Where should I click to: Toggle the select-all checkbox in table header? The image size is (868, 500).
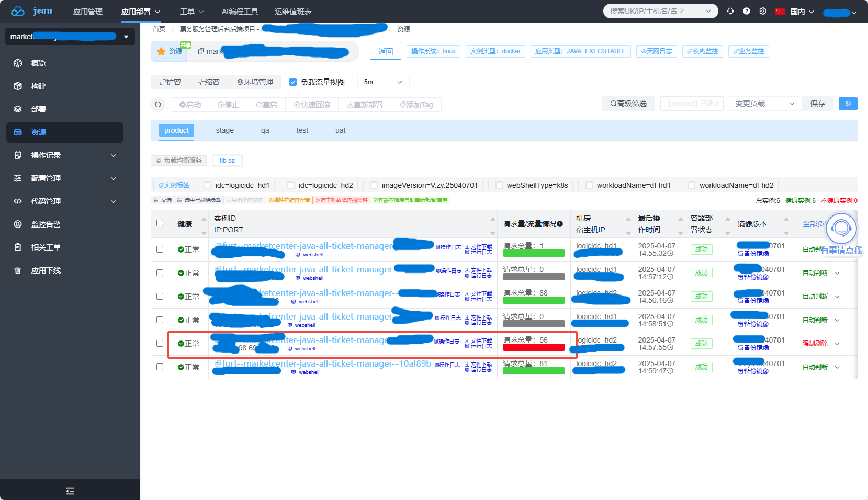click(160, 223)
